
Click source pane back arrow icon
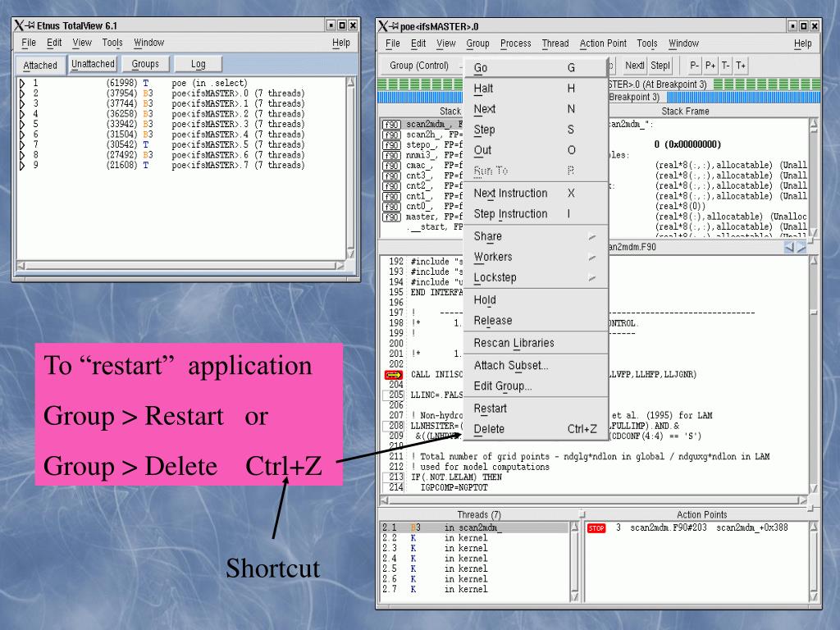[x=789, y=247]
